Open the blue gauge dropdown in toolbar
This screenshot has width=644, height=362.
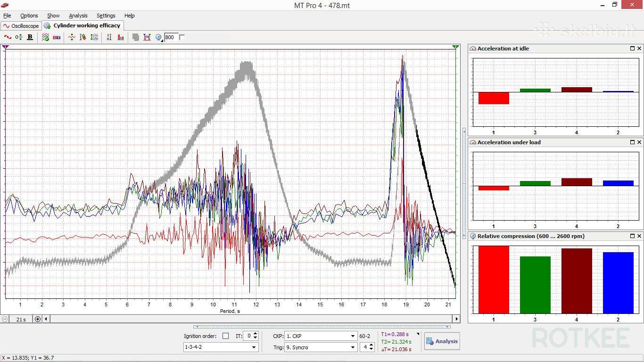point(159,37)
